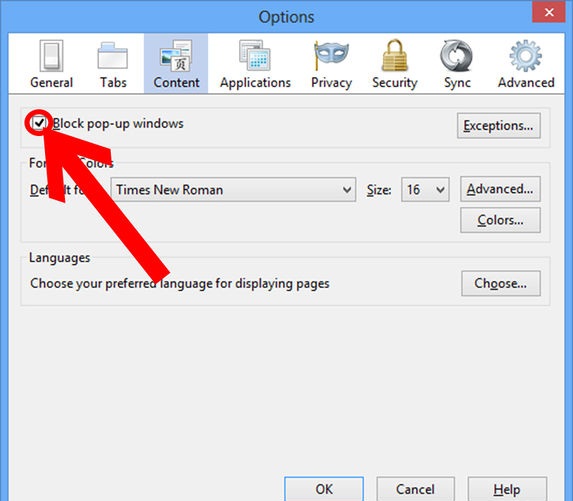Viewport: 573px width, 501px height.
Task: Select the Tabs folder icon
Action: click(x=113, y=56)
